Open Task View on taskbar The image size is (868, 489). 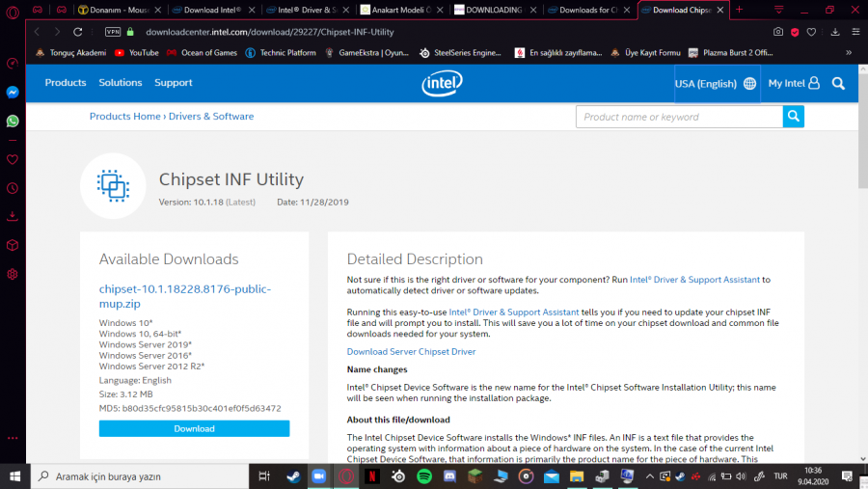click(264, 476)
